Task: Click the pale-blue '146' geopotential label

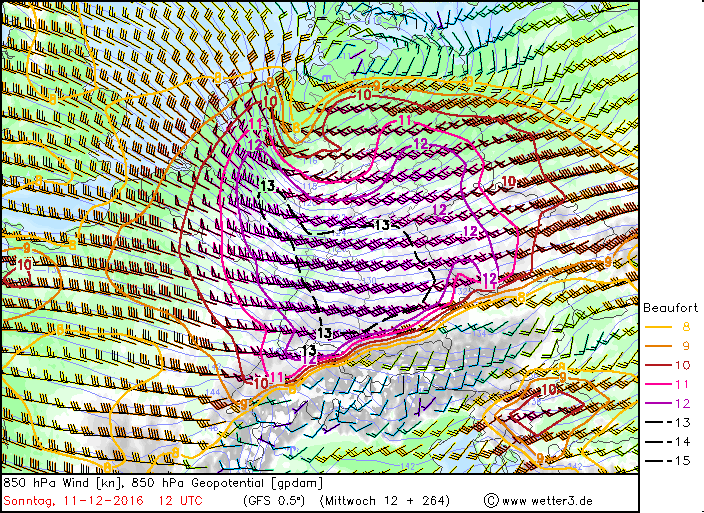Action: click(x=211, y=428)
